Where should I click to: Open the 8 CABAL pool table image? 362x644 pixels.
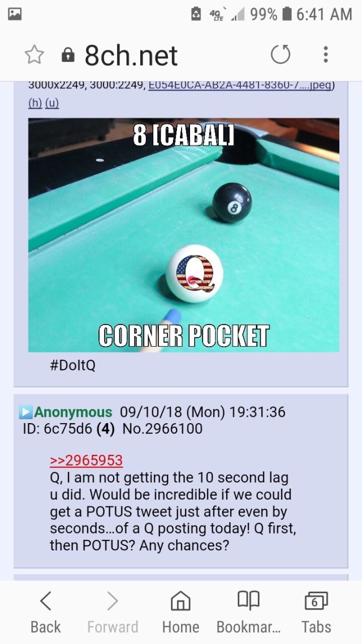[184, 235]
